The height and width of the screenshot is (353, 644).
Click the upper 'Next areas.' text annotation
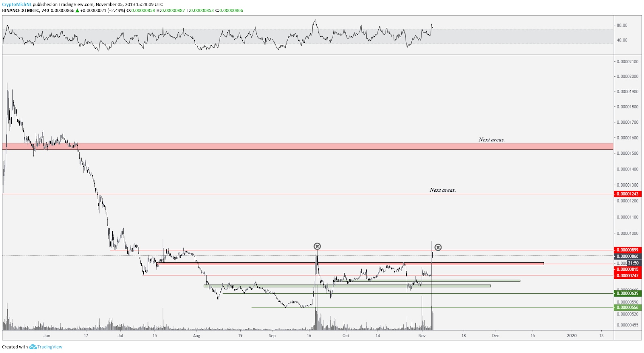tap(491, 140)
